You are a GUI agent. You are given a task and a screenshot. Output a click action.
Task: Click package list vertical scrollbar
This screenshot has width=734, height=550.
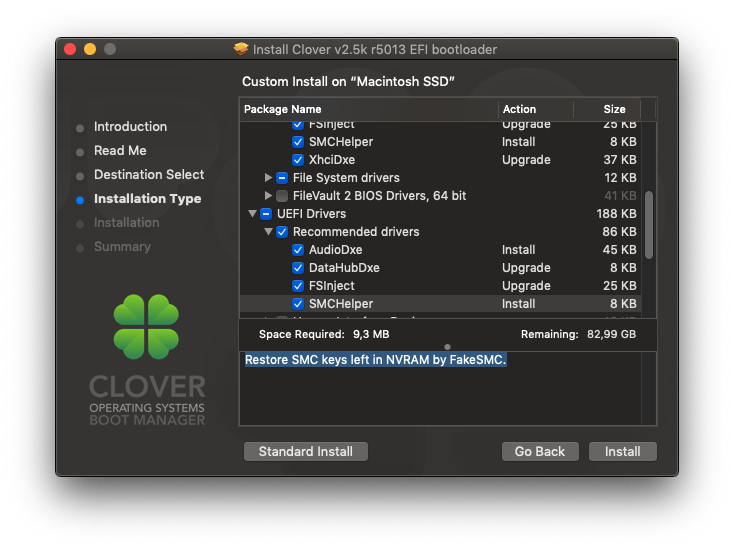click(x=649, y=224)
